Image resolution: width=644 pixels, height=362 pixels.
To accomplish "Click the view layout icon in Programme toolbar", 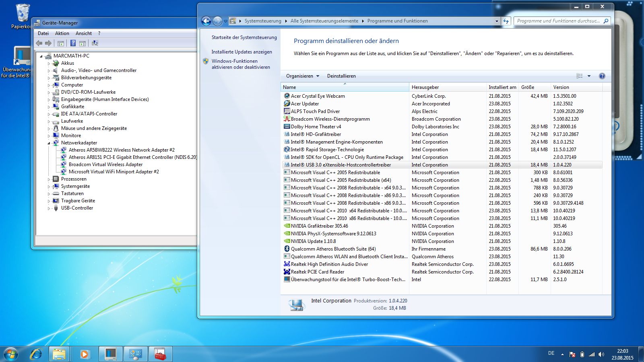I will (580, 76).
